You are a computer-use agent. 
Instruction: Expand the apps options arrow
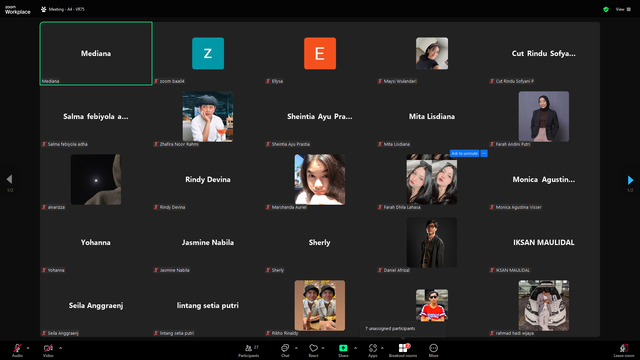point(382,348)
